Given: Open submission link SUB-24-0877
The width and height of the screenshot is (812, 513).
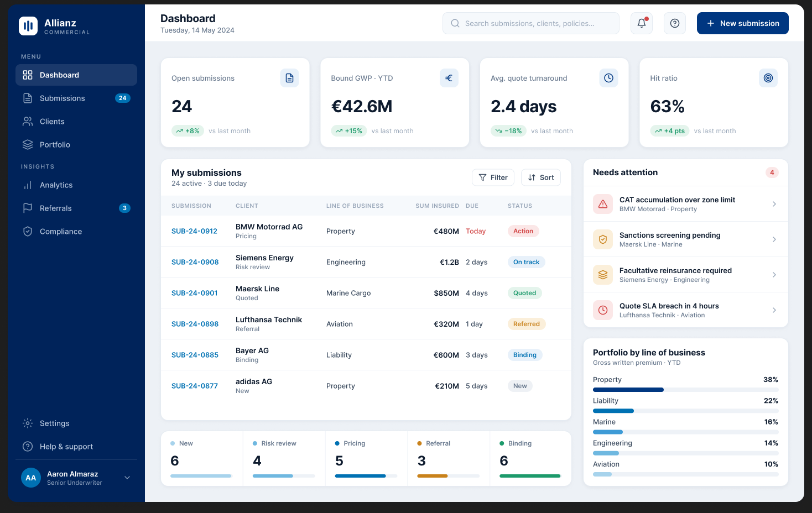Looking at the screenshot, I should click(x=195, y=386).
